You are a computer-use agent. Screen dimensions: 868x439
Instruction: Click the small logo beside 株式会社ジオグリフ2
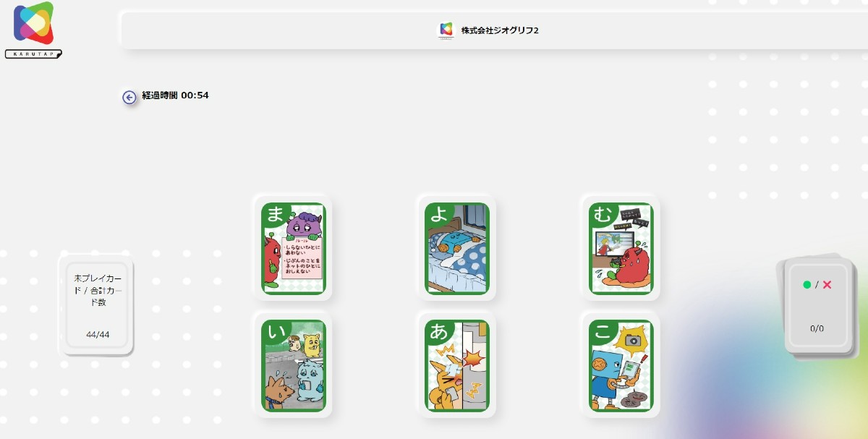[446, 30]
